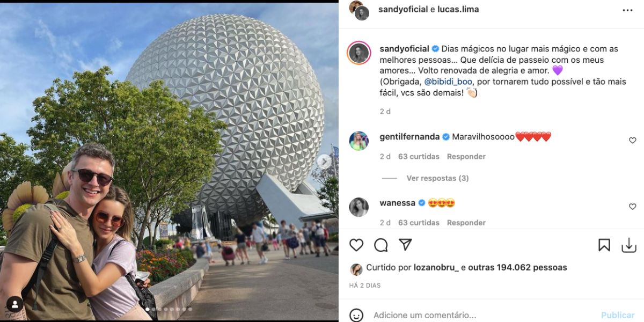
Task: Like wanessa's comment heart
Action: [x=632, y=207]
